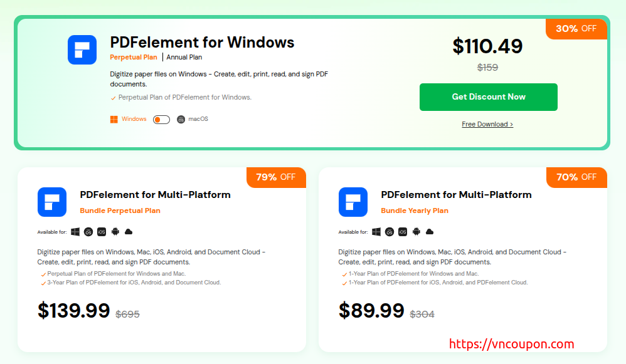Open the Free Download link

(x=487, y=124)
